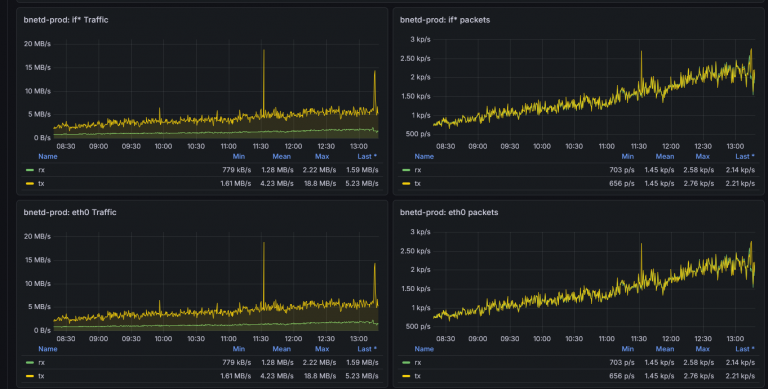Isolate the tx series in eth0 packets
768x389 pixels.
(x=417, y=376)
